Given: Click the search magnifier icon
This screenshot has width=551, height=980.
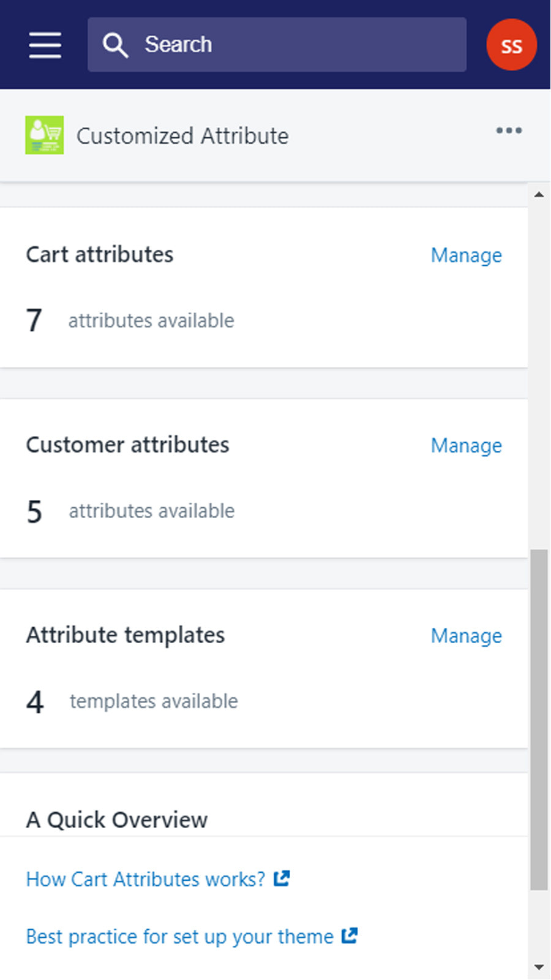Looking at the screenshot, I should pyautogui.click(x=115, y=45).
